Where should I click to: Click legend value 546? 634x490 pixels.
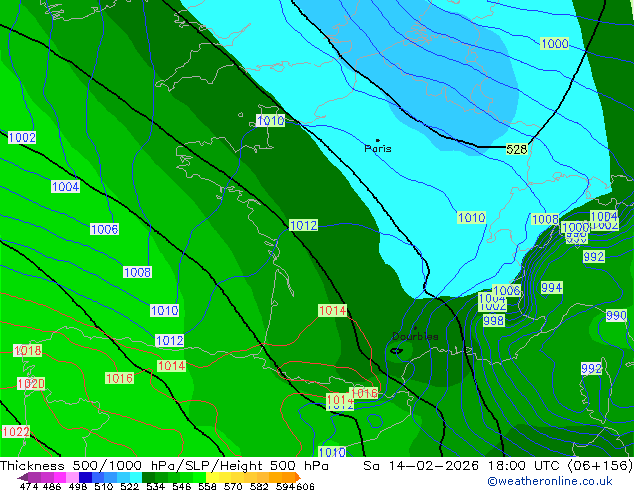182,486
